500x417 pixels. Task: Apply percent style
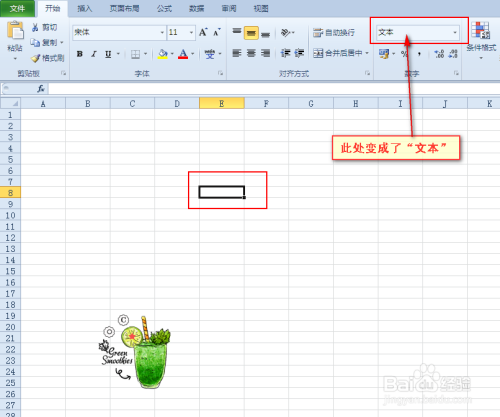[404, 54]
